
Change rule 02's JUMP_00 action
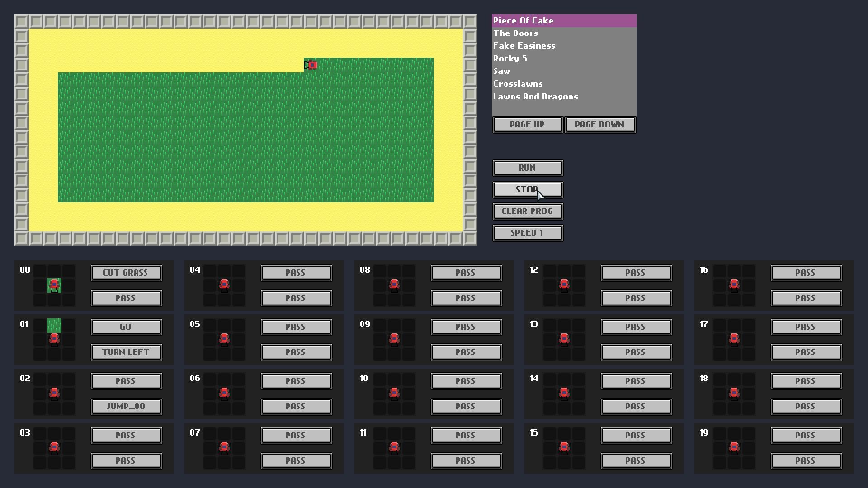click(x=126, y=407)
